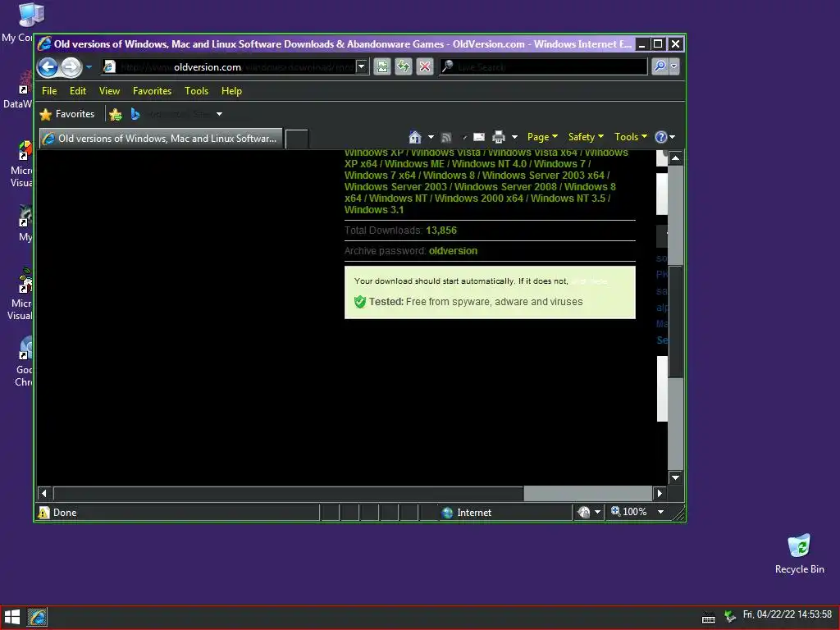This screenshot has width=840, height=630.
Task: Click the Add to Favorites Bar icon
Action: click(115, 114)
